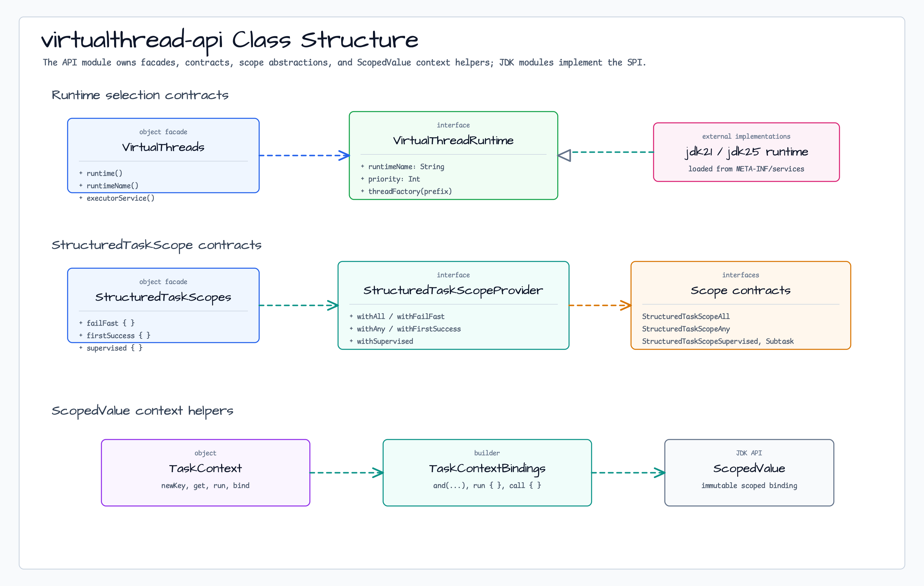
Task: Click the '+ executorService()' member line
Action: (x=117, y=198)
